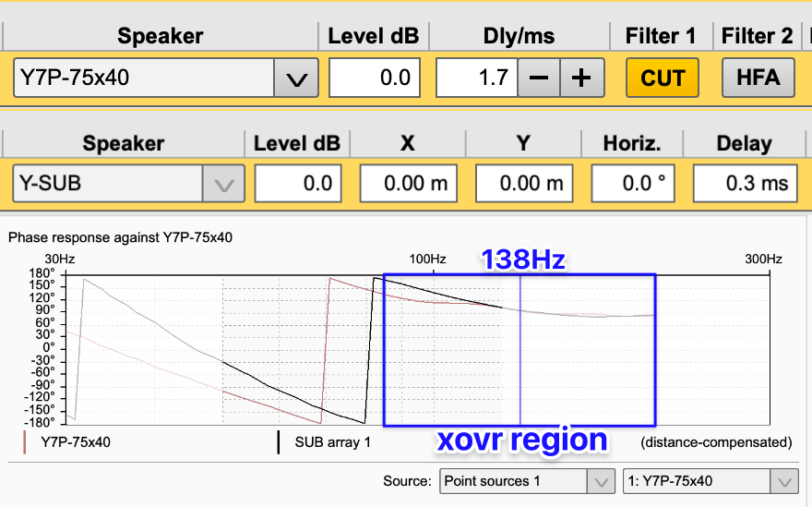Click the -180° phase axis label
Viewport: 812px width, 507px height.
(40, 422)
